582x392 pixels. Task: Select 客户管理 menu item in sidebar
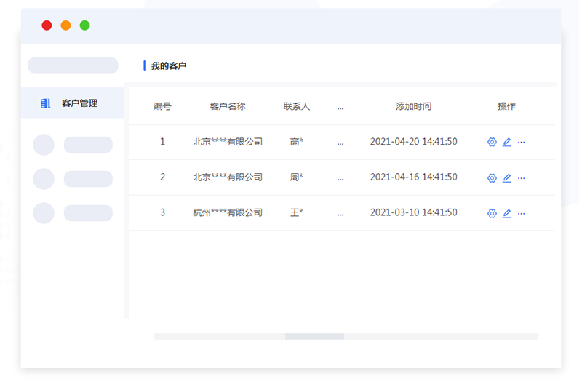click(x=79, y=103)
